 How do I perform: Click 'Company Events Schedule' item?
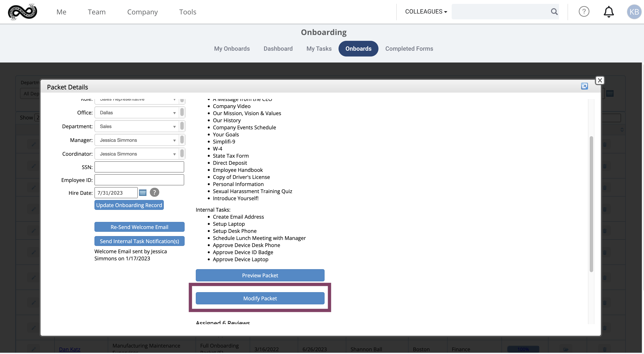[244, 127]
